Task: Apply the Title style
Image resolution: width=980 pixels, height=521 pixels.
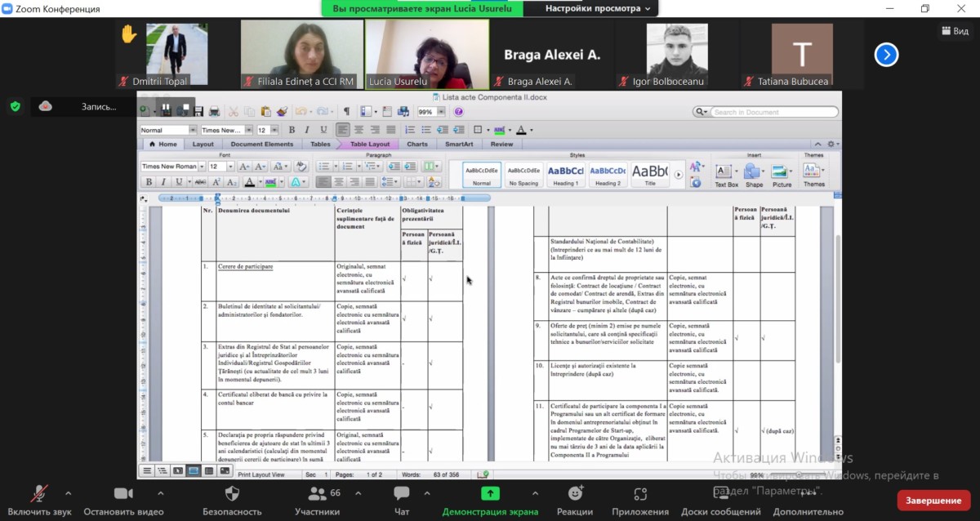Action: [x=650, y=174]
